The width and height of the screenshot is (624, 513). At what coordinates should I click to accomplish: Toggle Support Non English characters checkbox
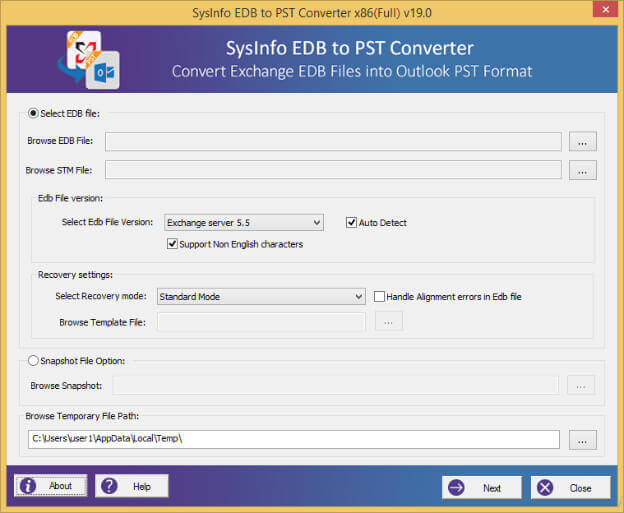172,244
